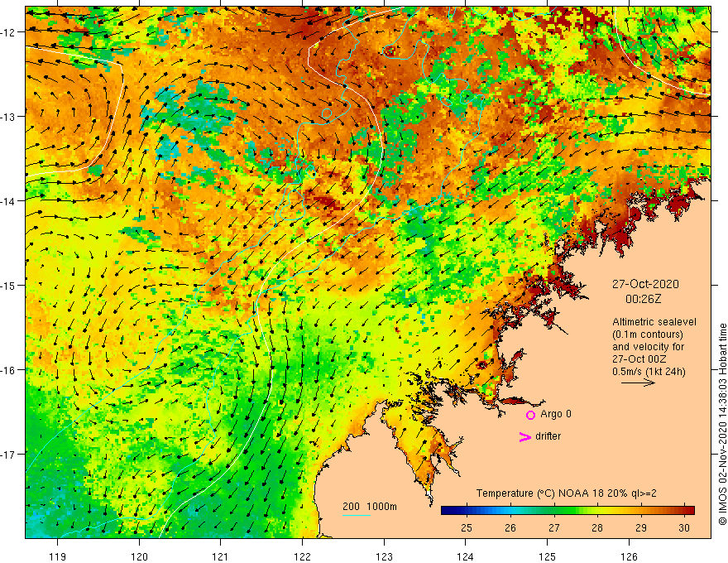This screenshot has width=728, height=563.
Task: Click the -17 latitude axis label
Action: 8,455
